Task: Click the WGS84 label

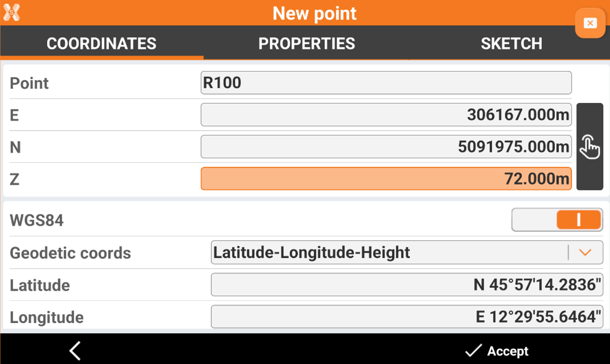Action: (37, 221)
